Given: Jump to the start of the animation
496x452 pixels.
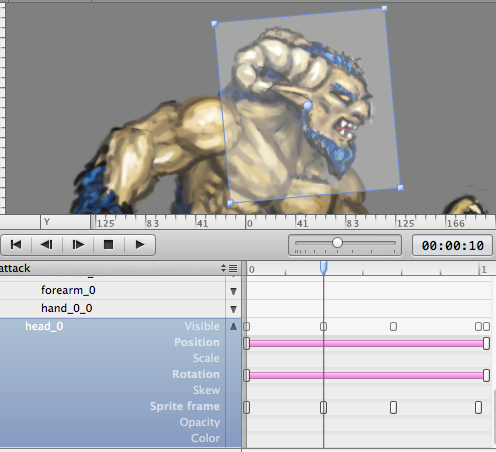Looking at the screenshot, I should click(x=16, y=245).
